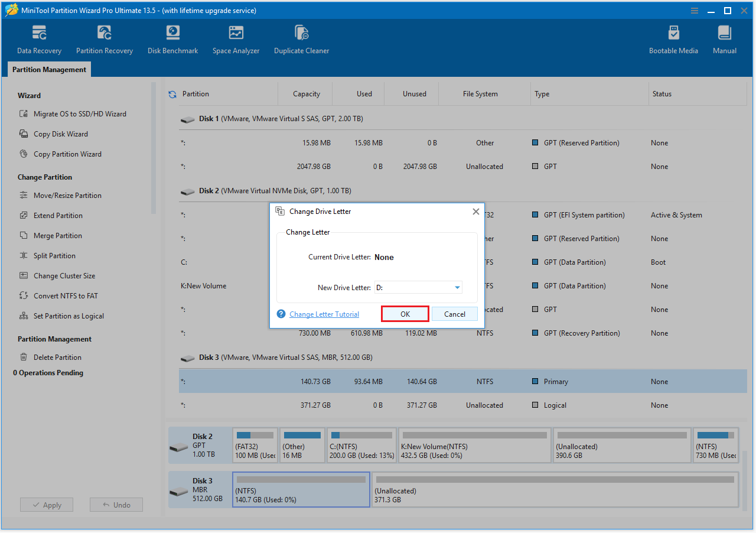
Task: Collapse the Disk 2 section
Action: [187, 190]
